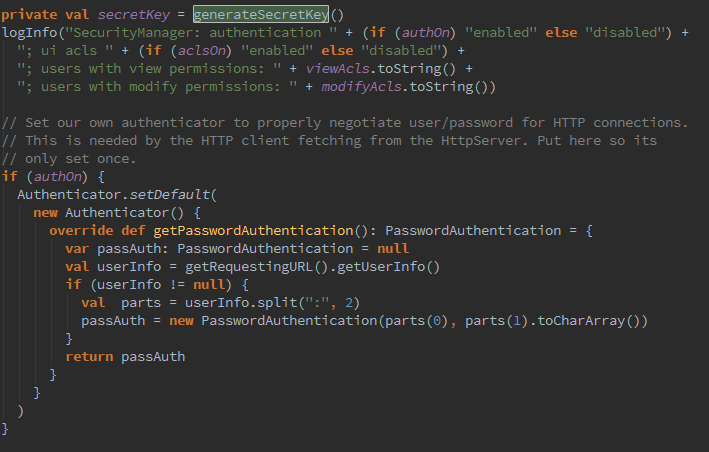Click the 'override' keyword
The image size is (709, 452).
(81, 231)
